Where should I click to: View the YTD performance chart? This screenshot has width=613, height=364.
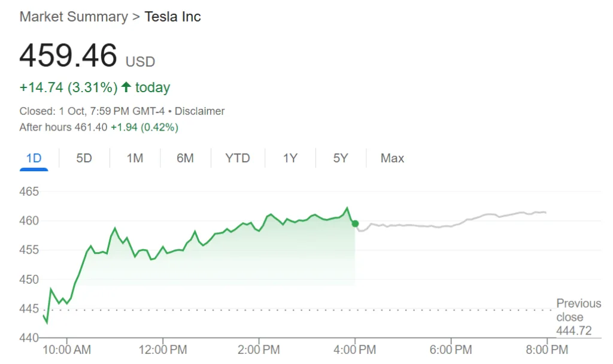(238, 158)
